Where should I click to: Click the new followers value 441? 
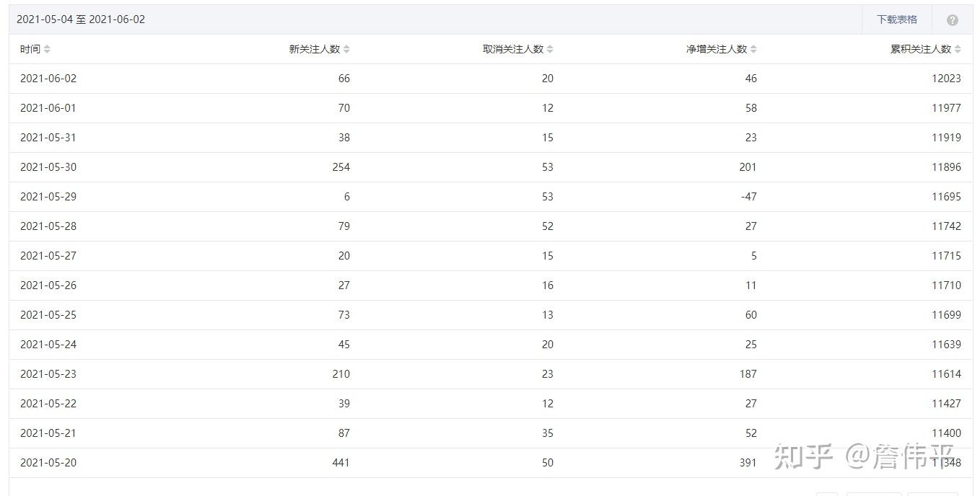pyautogui.click(x=341, y=463)
